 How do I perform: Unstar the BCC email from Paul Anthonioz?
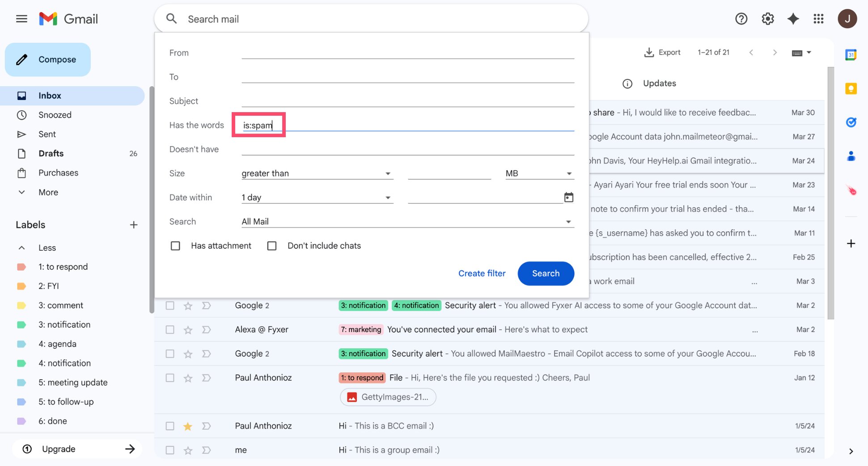(x=188, y=426)
